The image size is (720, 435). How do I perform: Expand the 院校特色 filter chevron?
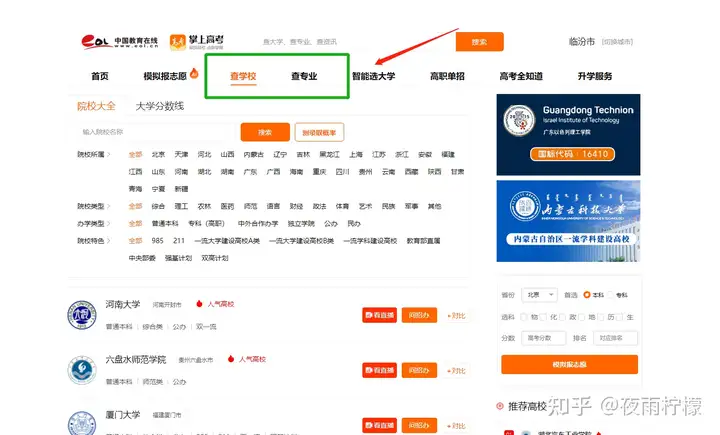coord(109,241)
